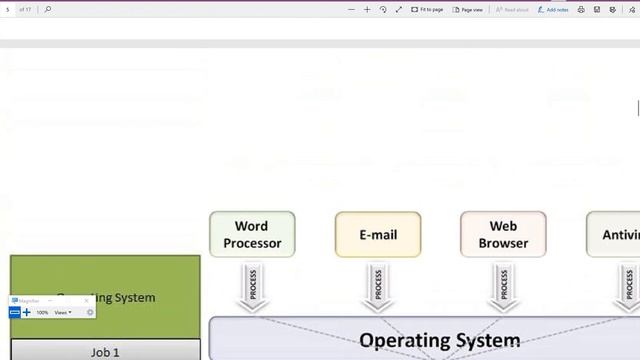Click the zoom in plus icon in PDF toolbar
This screenshot has height=360, width=640.
pos(367,9)
